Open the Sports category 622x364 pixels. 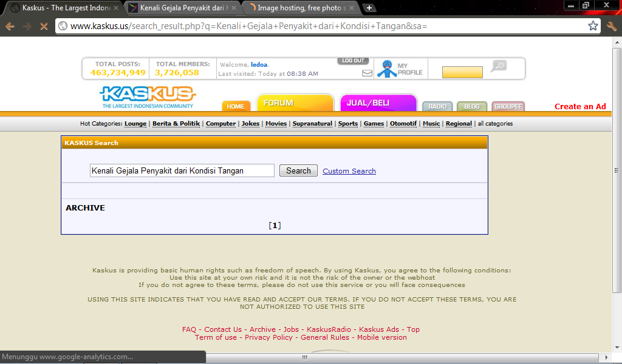pos(348,124)
